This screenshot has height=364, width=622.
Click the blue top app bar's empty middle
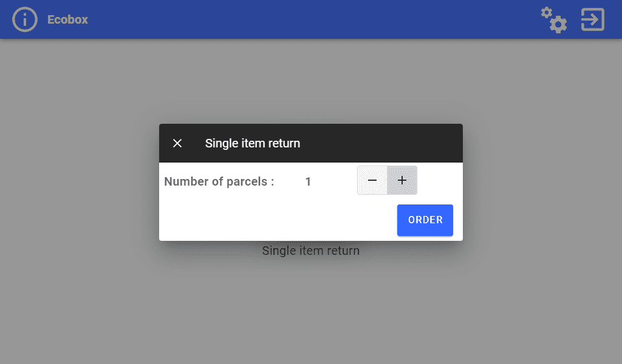tap(304, 19)
